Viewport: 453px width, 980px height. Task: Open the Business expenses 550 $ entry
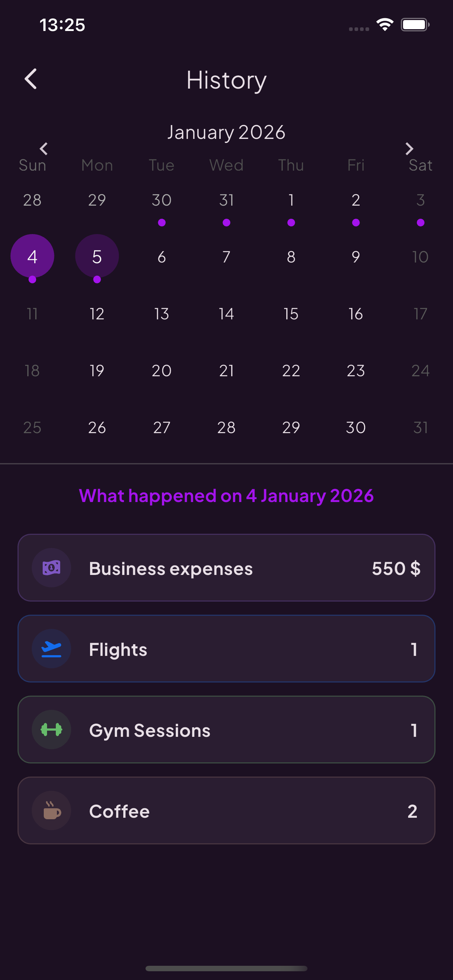coord(226,568)
